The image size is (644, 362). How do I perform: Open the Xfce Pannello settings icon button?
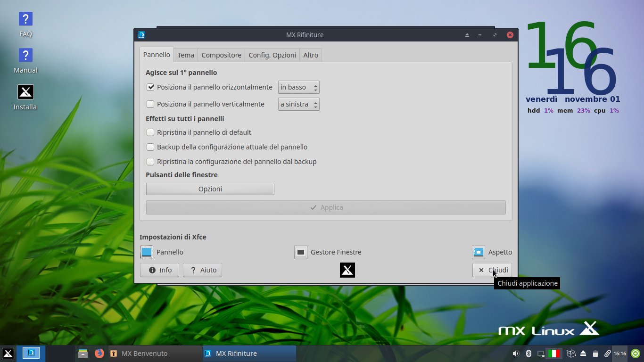click(147, 252)
